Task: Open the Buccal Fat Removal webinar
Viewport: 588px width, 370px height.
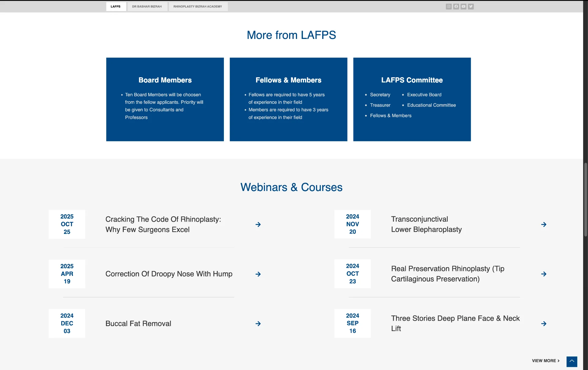Action: point(138,323)
